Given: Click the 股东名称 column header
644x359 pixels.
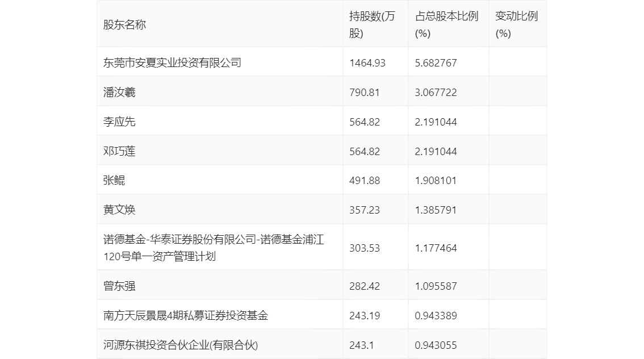Looking at the screenshot, I should coord(124,24).
